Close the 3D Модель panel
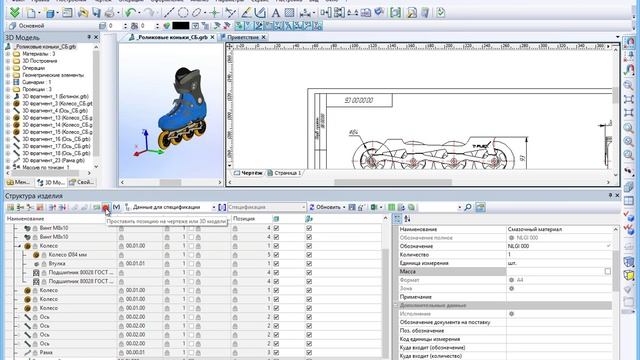 (x=96, y=37)
